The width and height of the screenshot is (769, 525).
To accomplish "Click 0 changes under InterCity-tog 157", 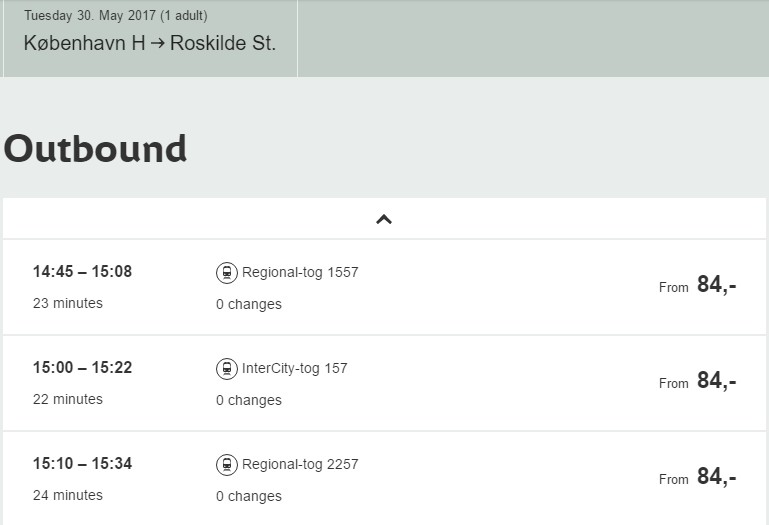I will click(x=249, y=400).
